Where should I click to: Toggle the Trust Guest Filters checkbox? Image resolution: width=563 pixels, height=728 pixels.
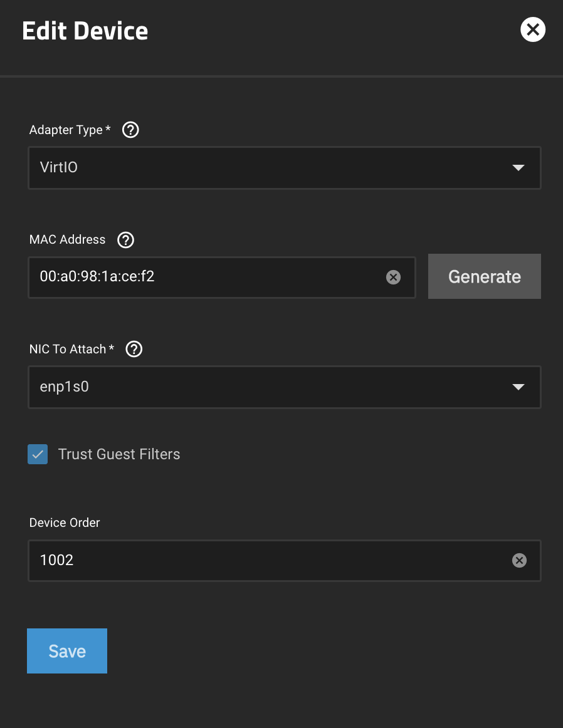[37, 454]
